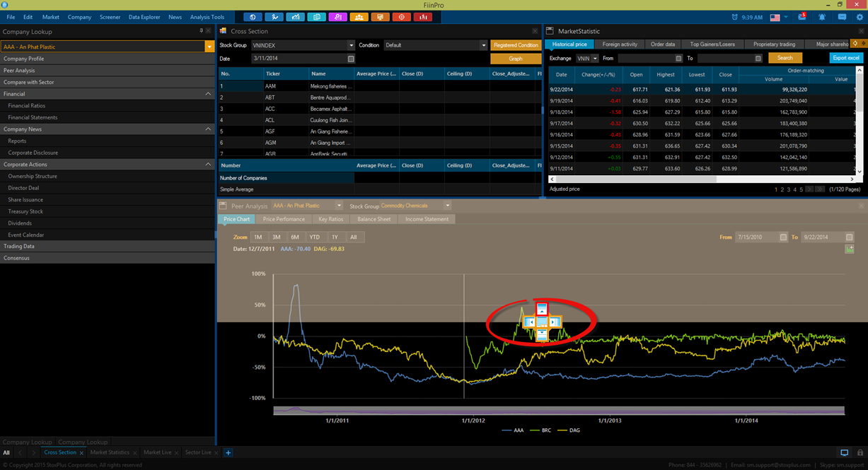The image size is (868, 470).
Task: Open the Stock Group VNINDEX dropdown
Action: click(351, 45)
